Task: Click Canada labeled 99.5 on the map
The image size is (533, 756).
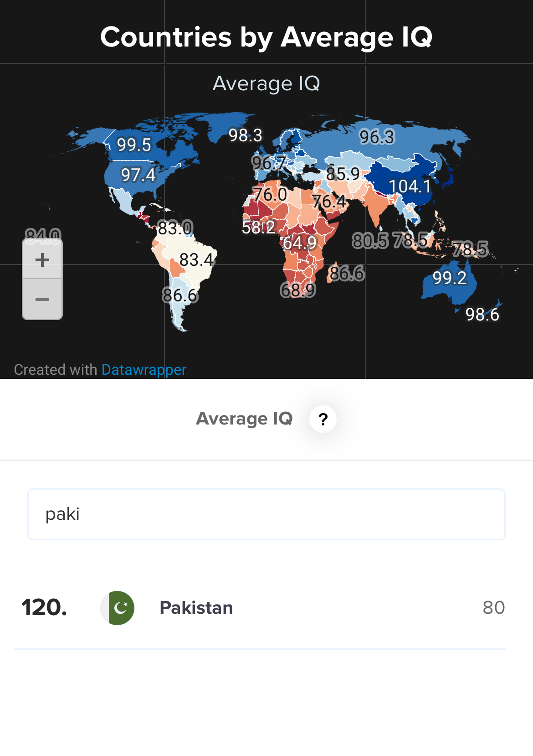Action: click(133, 145)
